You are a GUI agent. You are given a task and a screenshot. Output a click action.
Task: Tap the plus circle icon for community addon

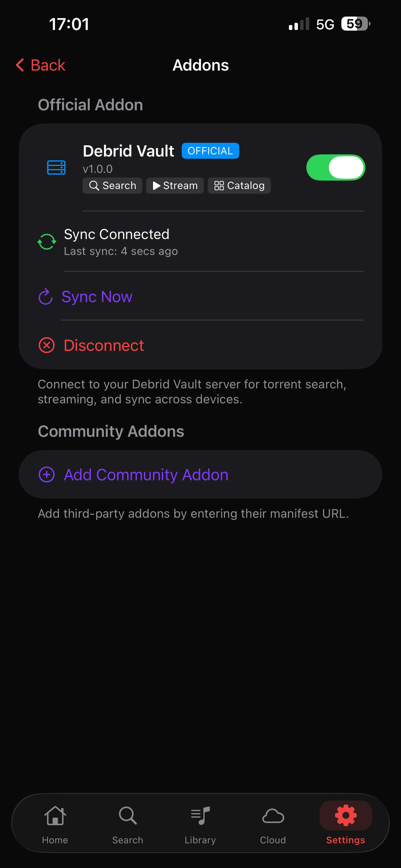(47, 474)
